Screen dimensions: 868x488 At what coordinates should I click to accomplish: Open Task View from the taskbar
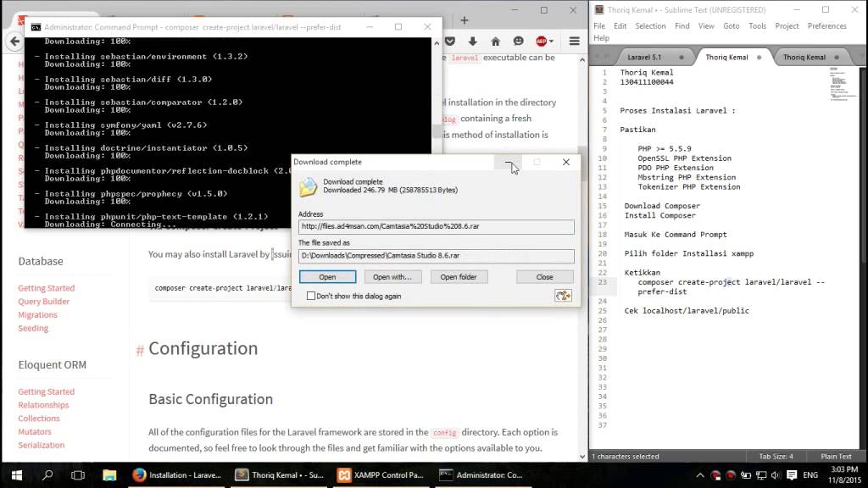coord(78,475)
